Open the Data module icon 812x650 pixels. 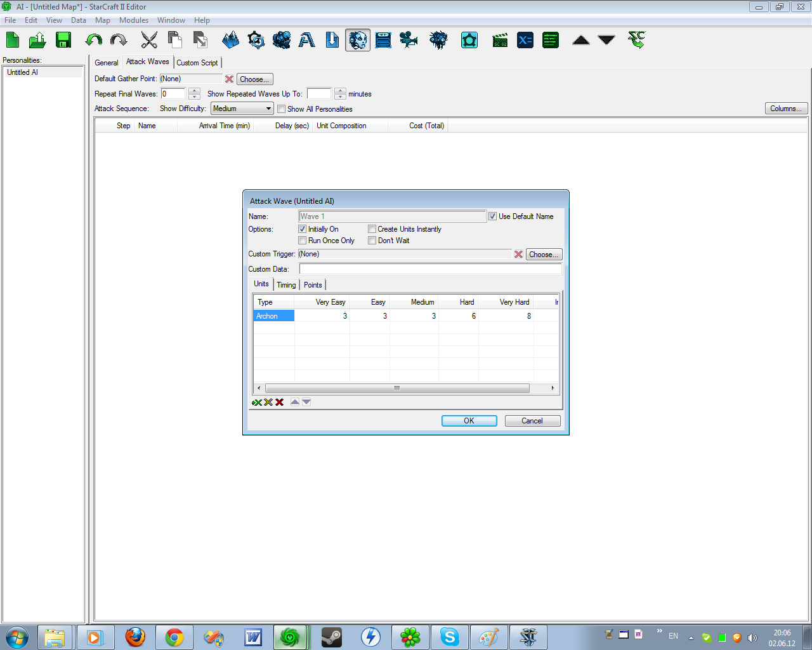coord(282,40)
